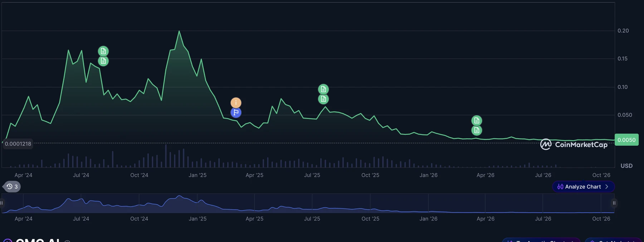Open the upper news marker near Jul '24
644x242 pixels.
pyautogui.click(x=103, y=51)
